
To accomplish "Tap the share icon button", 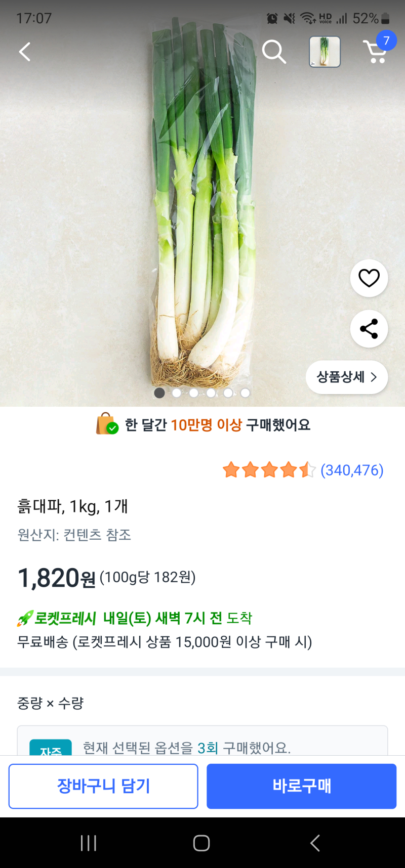I will pyautogui.click(x=369, y=329).
